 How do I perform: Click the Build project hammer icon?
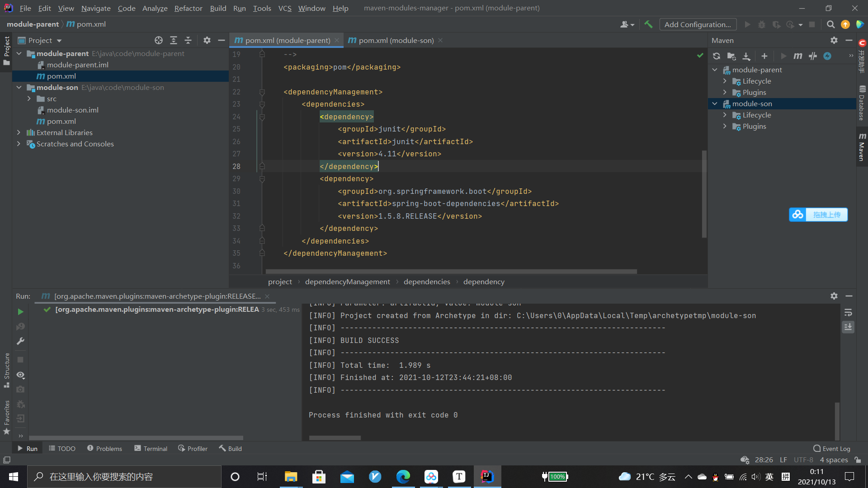coord(648,24)
